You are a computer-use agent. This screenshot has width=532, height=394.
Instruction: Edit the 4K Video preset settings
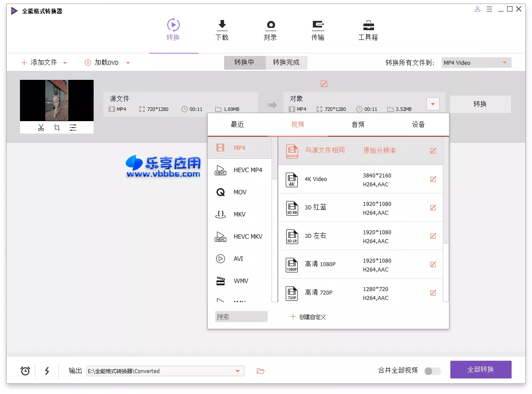pyautogui.click(x=433, y=179)
